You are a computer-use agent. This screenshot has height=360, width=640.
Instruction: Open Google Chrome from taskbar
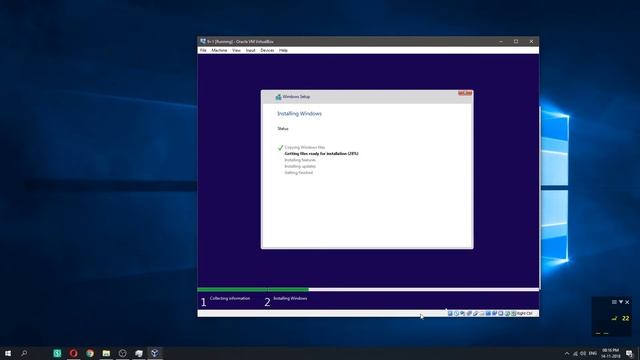(x=90, y=353)
